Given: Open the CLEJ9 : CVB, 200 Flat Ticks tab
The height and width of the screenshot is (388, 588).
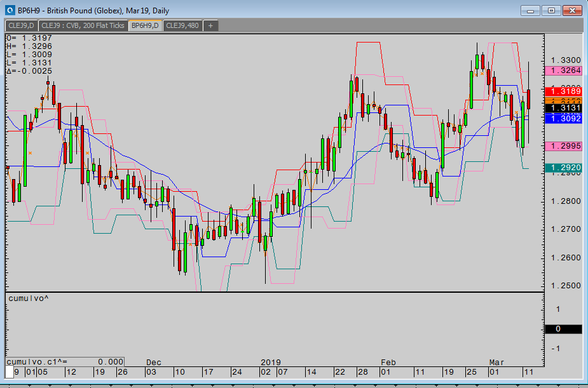Looking at the screenshot, I should (x=83, y=25).
